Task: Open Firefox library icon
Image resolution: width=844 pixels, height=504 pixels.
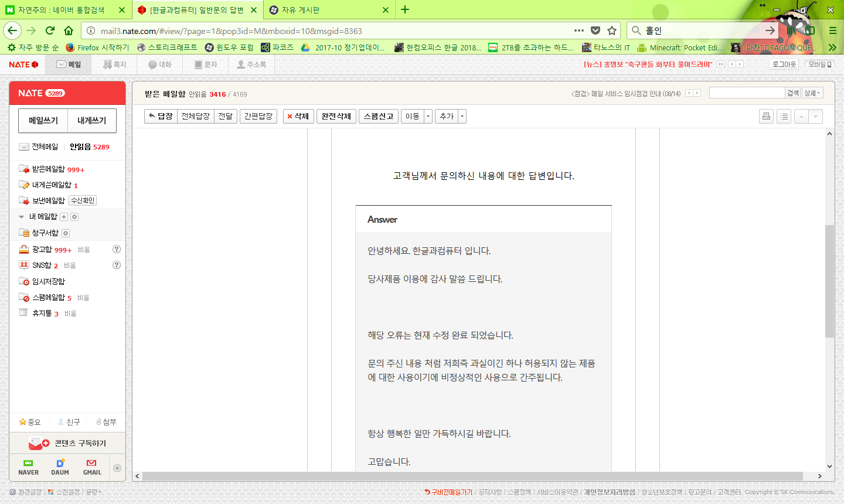Action: coord(792,30)
